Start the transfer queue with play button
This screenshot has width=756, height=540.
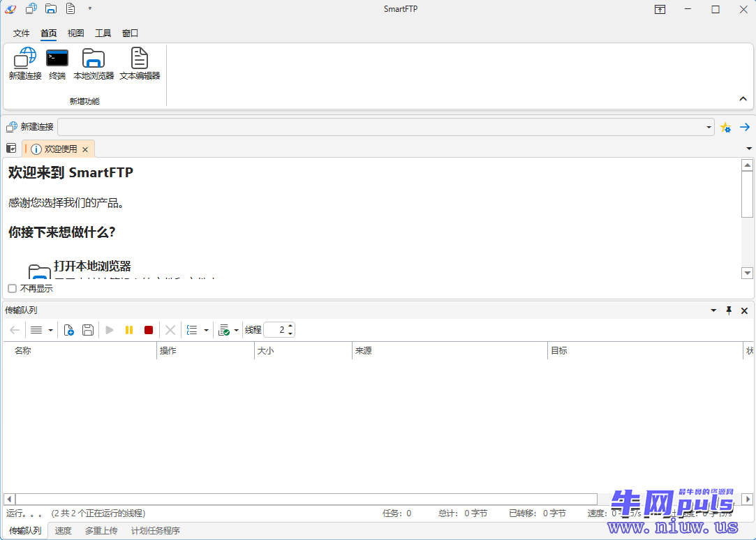110,330
